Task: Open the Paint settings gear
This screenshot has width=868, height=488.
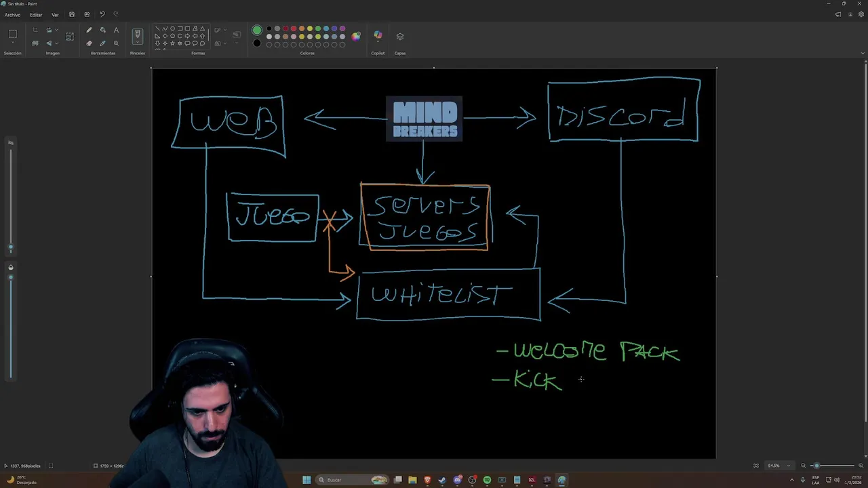Action: pos(861,14)
